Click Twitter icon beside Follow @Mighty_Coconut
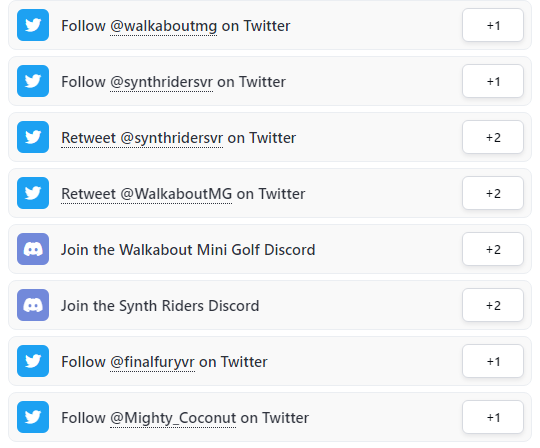 tap(33, 417)
